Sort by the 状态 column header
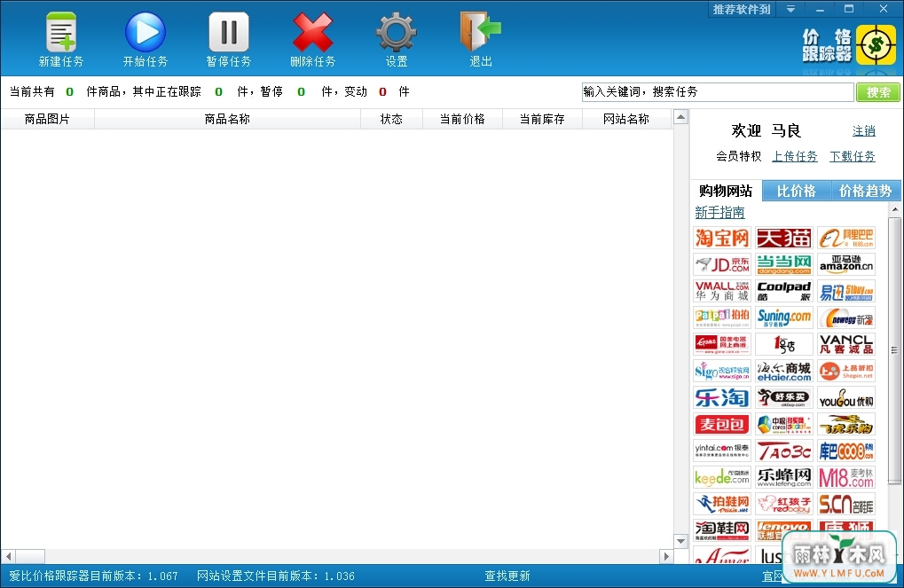This screenshot has height=588, width=904. tap(391, 120)
